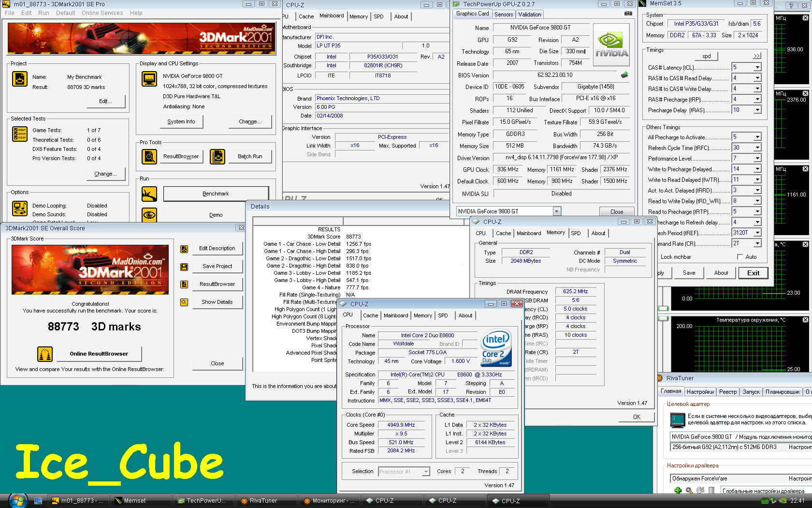The image size is (812, 508).
Task: Click the green HUD tray icon
Action: point(765,501)
